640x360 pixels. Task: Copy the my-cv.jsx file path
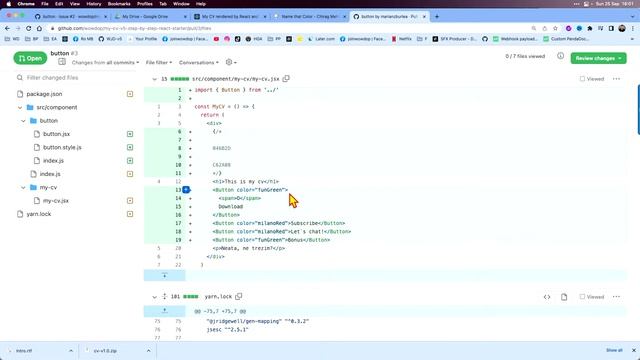286,78
